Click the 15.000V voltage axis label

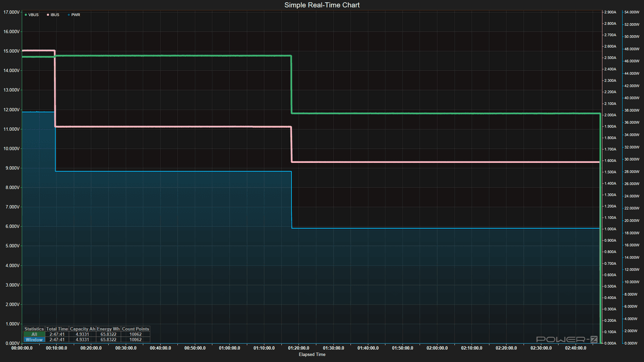(x=12, y=51)
